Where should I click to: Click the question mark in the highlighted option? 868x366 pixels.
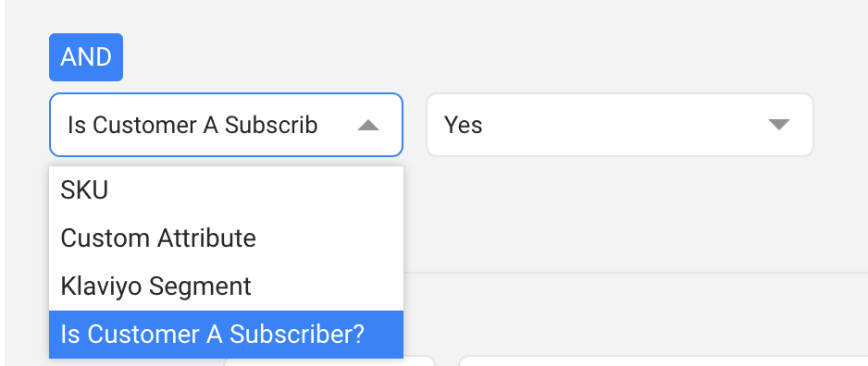[x=358, y=335]
